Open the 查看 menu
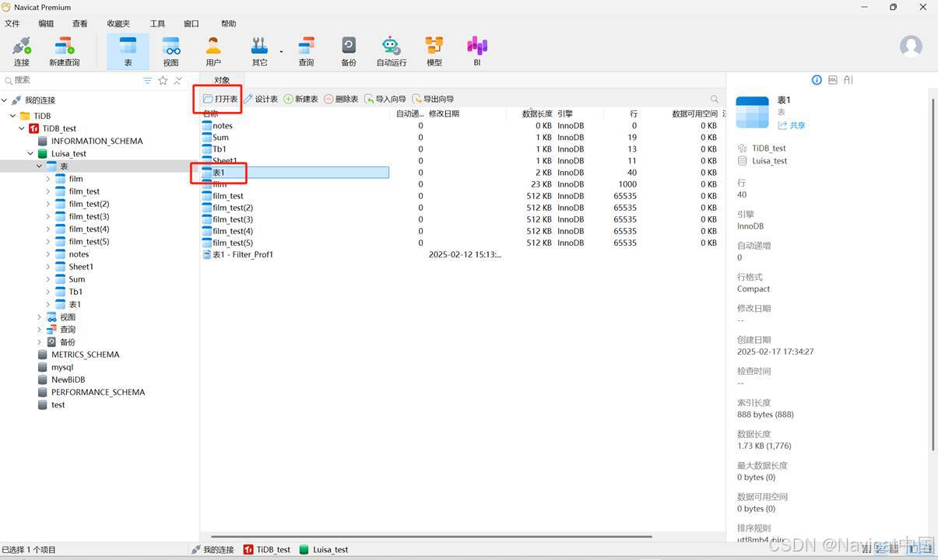 tap(79, 24)
